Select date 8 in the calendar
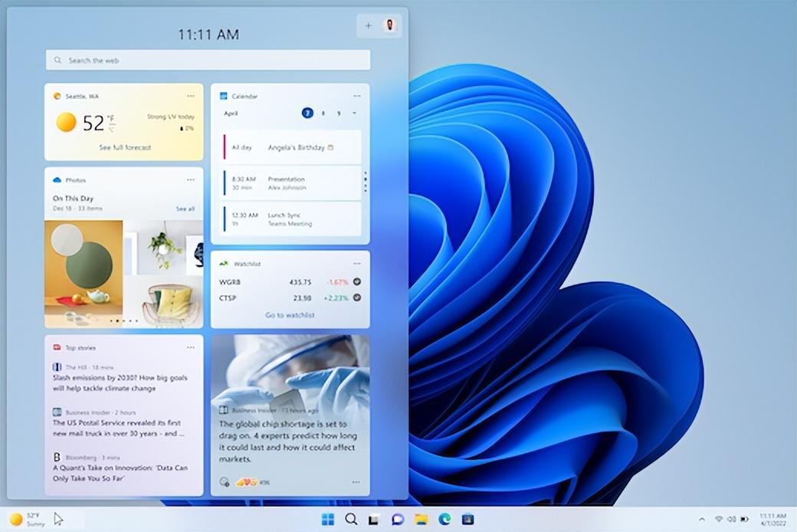Viewport: 797px width, 532px height. coord(323,113)
